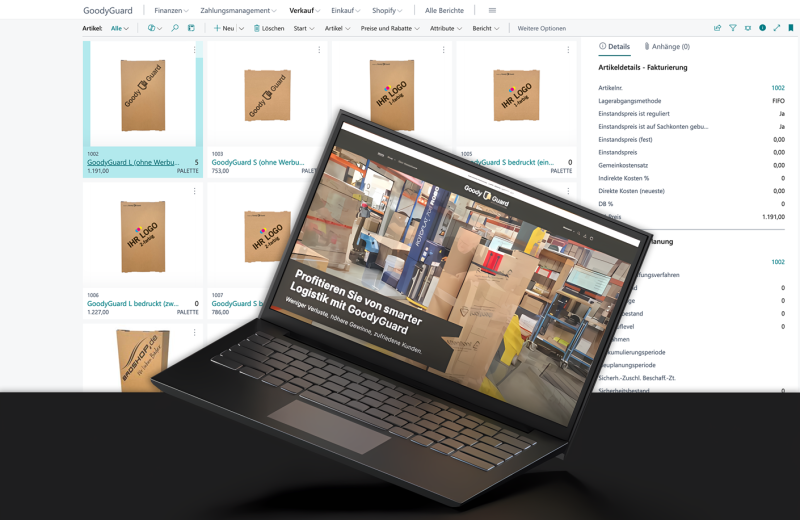The height and width of the screenshot is (520, 800).
Task: Click the Direkte Kosten (neueste) label
Action: point(632,191)
